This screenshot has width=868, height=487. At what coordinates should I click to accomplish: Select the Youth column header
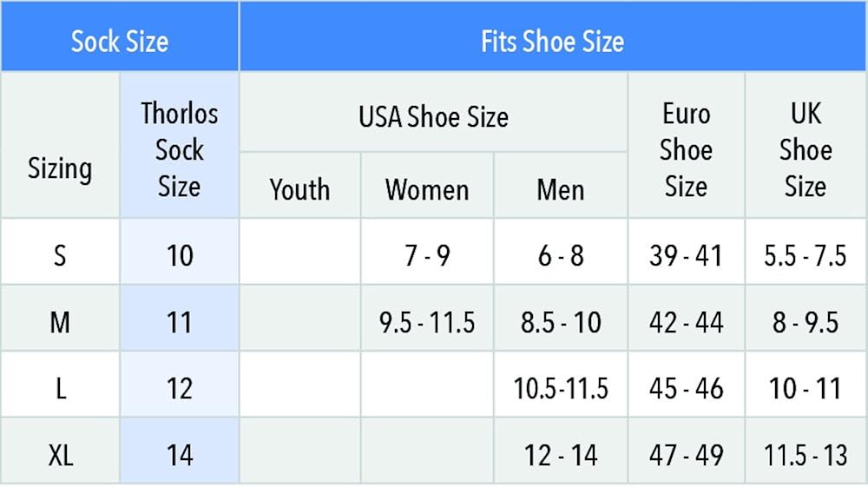(x=299, y=189)
